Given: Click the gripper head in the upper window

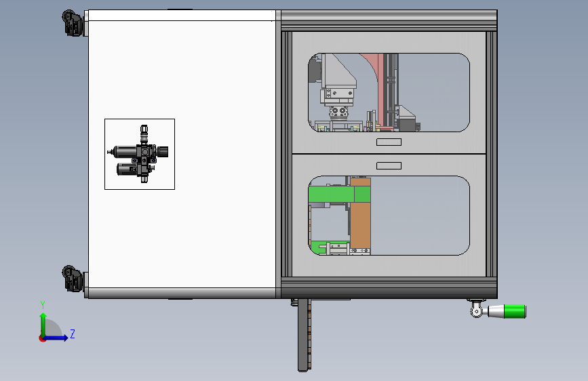Looking at the screenshot, I should [338, 112].
